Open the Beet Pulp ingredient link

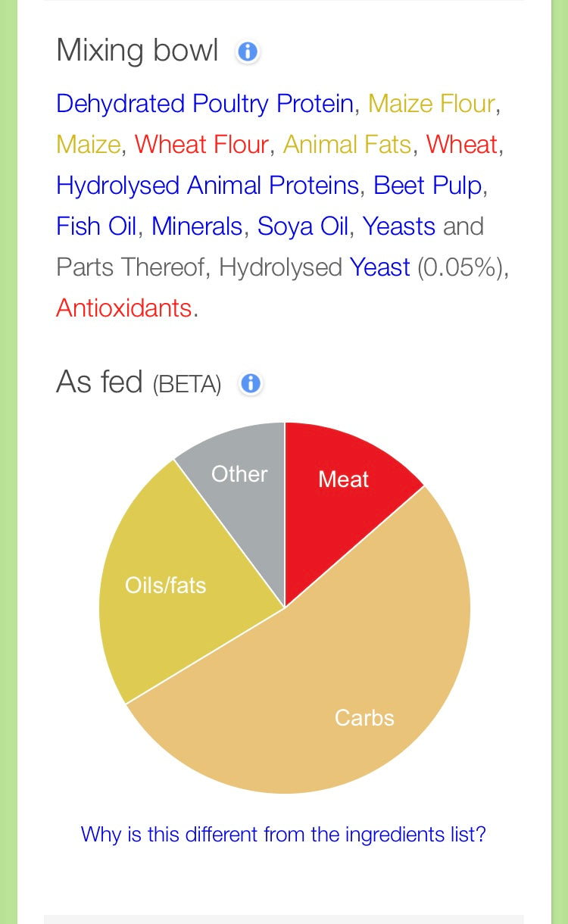click(428, 186)
